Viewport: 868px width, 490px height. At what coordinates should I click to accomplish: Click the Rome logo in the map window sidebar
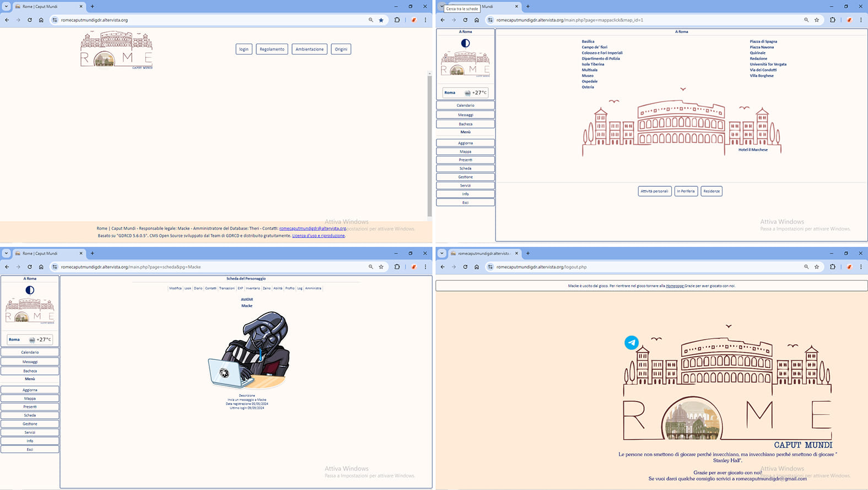coord(466,63)
